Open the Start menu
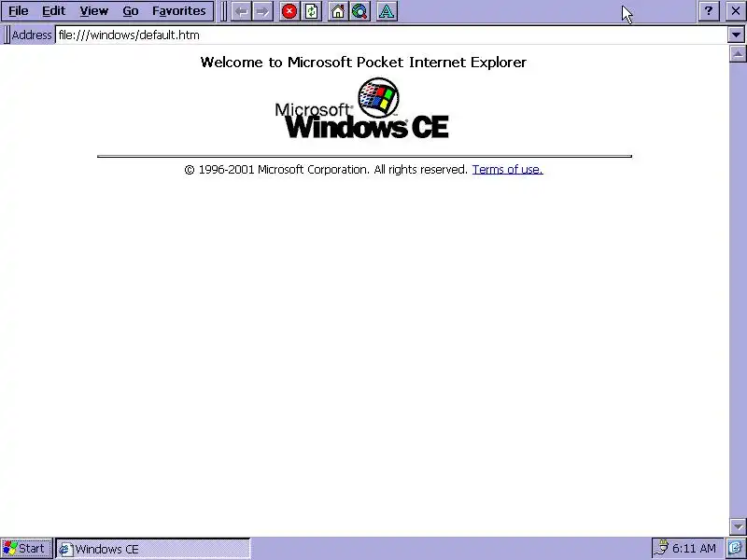Image resolution: width=747 pixels, height=560 pixels. click(26, 549)
